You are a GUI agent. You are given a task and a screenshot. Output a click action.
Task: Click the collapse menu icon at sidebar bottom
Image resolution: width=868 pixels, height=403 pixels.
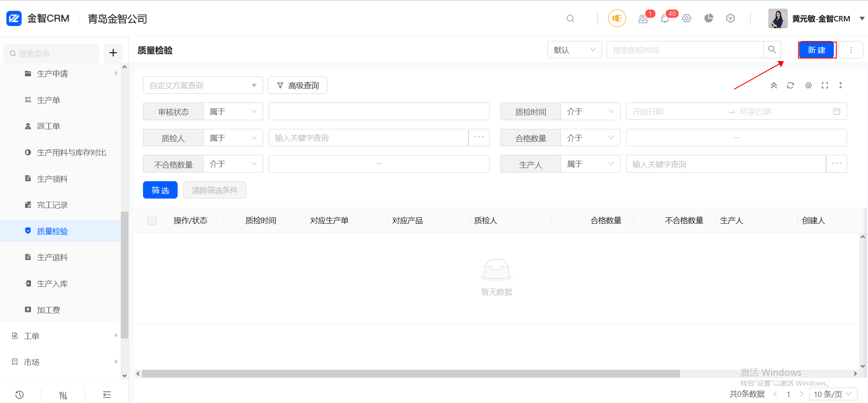click(x=107, y=395)
